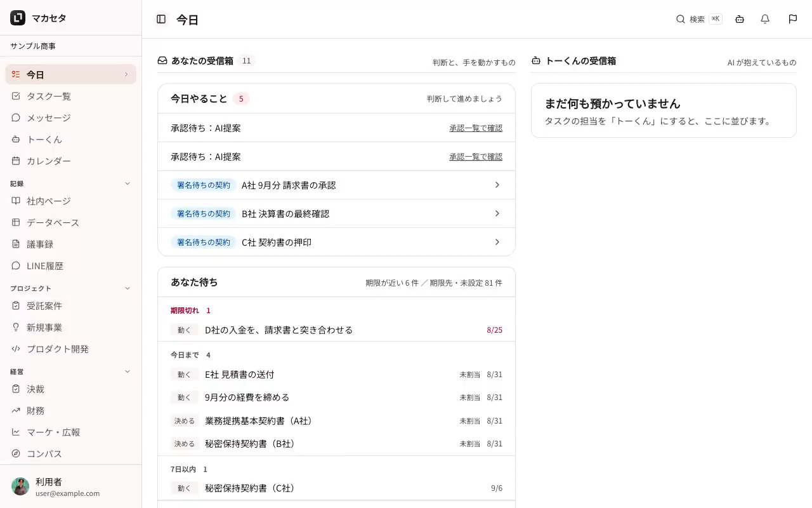Image resolution: width=812 pixels, height=508 pixels.
Task: Click サンプル商事 workspace name
Action: 33,46
